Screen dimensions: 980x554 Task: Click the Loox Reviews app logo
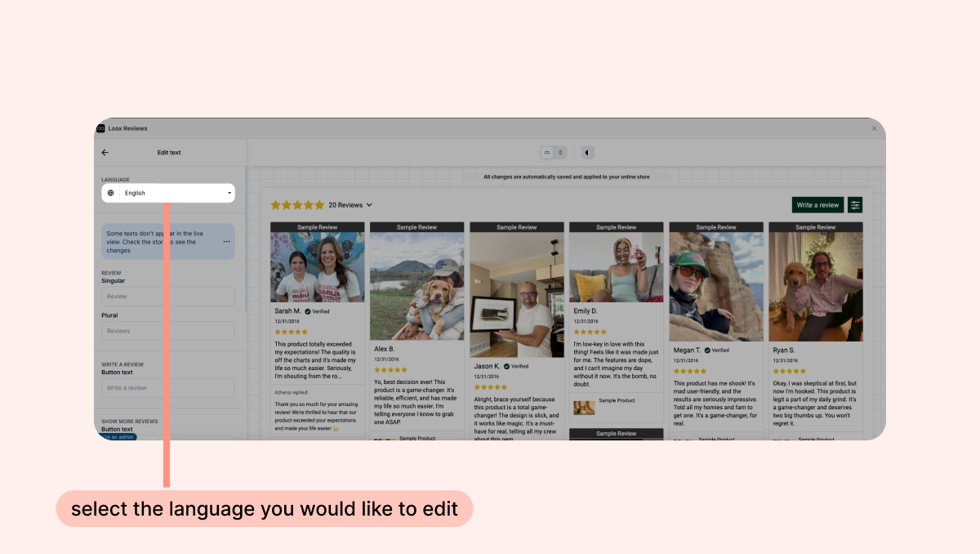pyautogui.click(x=100, y=128)
